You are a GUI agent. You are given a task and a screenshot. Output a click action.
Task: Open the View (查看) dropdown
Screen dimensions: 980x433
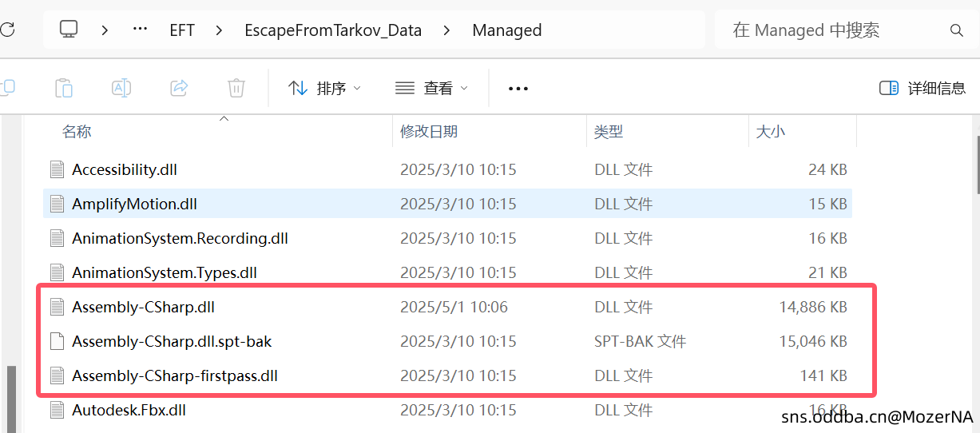[431, 88]
